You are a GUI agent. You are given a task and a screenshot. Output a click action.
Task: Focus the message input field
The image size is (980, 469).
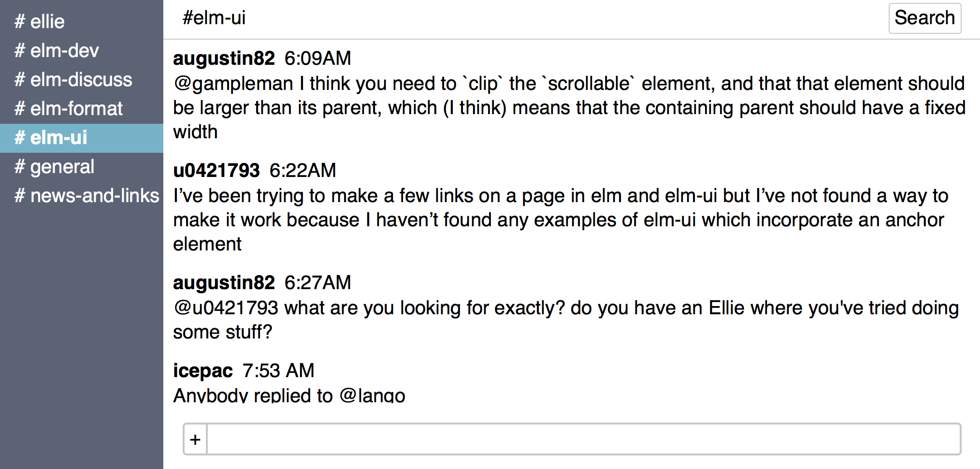pos(583,440)
